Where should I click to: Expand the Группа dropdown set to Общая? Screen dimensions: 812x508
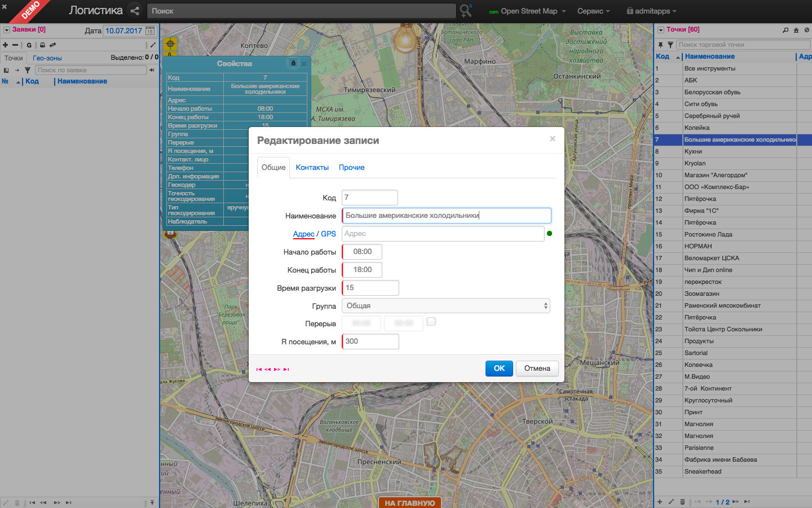click(x=445, y=306)
